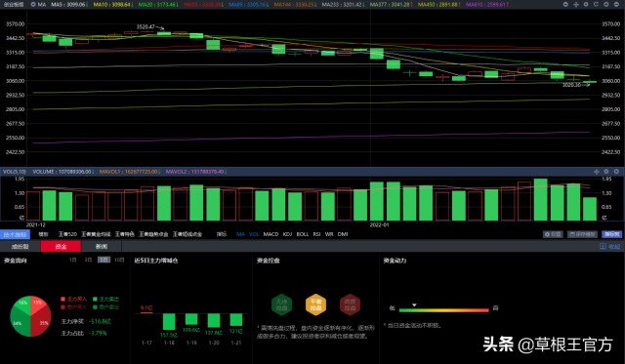Click the yellow hexagon 平衡控盘 icon
The image size is (625, 364).
coord(315,304)
